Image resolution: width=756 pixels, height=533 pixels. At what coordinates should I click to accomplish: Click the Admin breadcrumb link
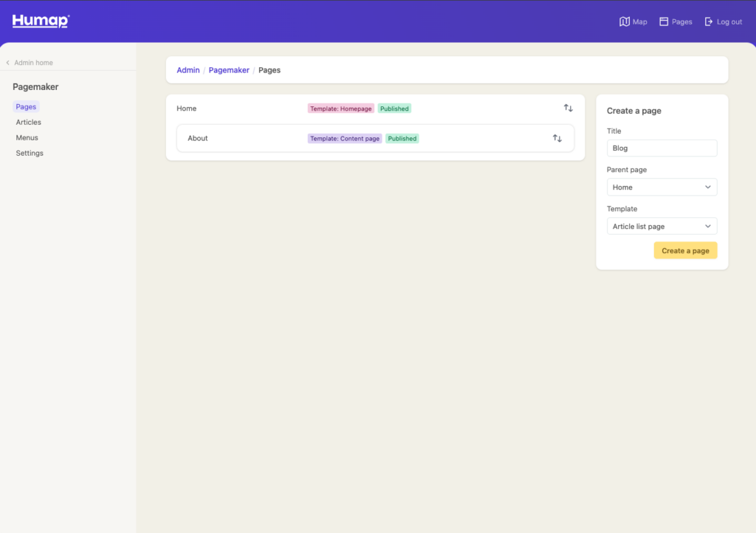(x=188, y=70)
